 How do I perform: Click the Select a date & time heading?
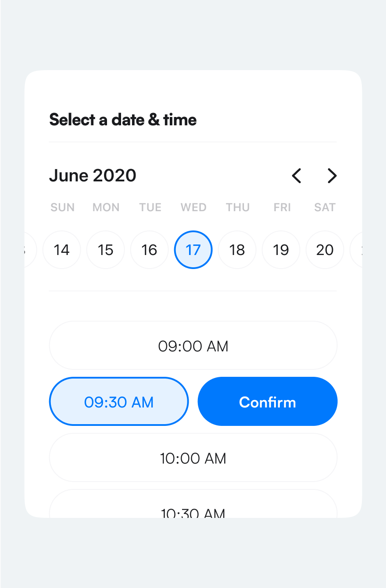[x=123, y=120]
